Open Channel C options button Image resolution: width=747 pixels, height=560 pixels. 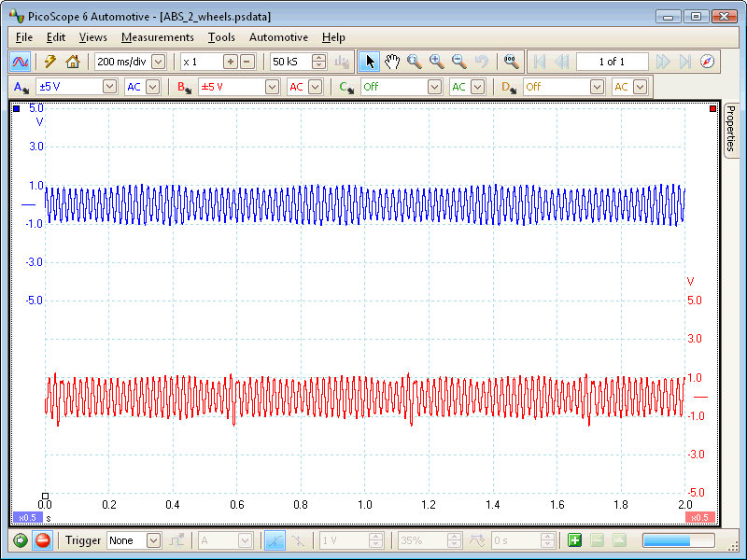pos(346,87)
